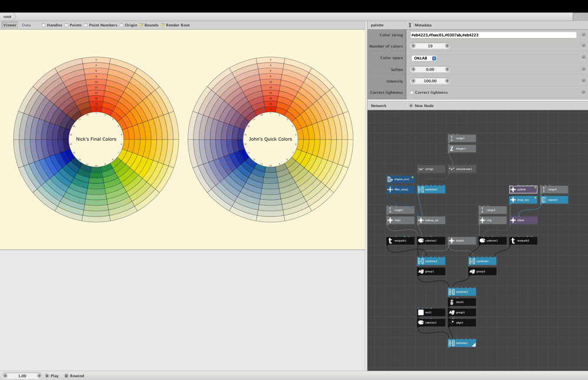This screenshot has height=380, width=588.
Task: Select the range1 node
Action: click(x=400, y=210)
